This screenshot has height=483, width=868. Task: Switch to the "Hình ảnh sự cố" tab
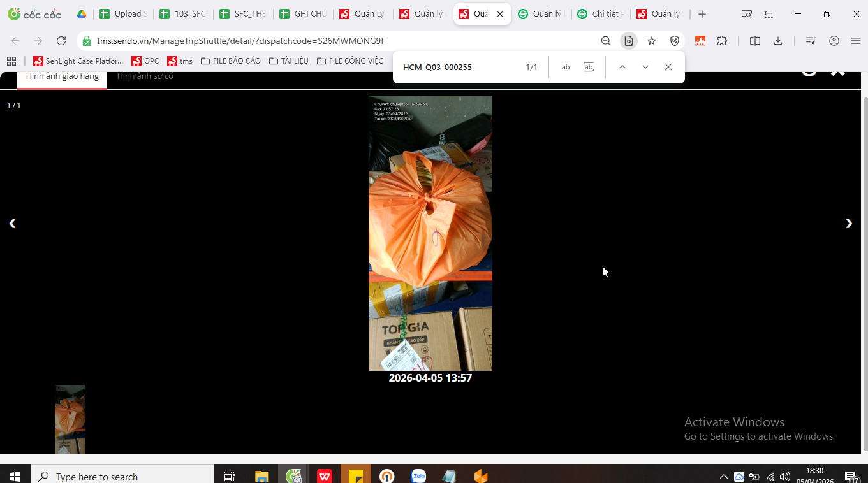click(145, 76)
